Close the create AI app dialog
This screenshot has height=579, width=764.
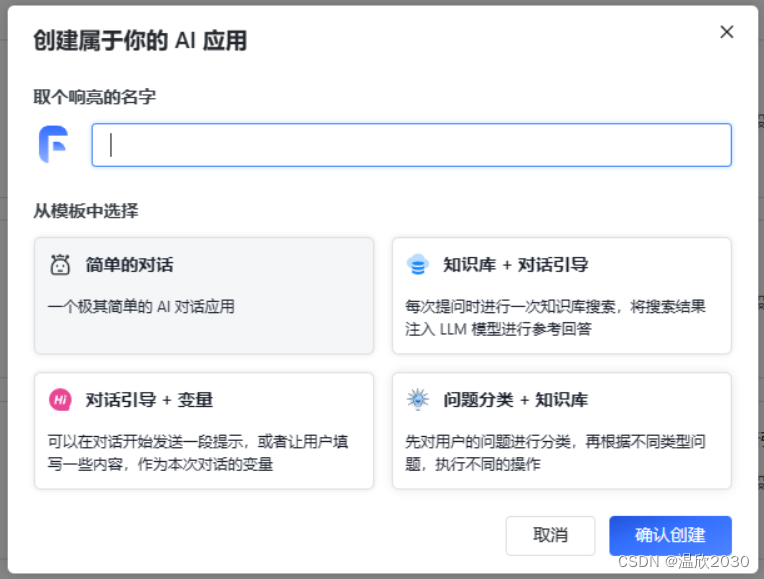coord(726,32)
